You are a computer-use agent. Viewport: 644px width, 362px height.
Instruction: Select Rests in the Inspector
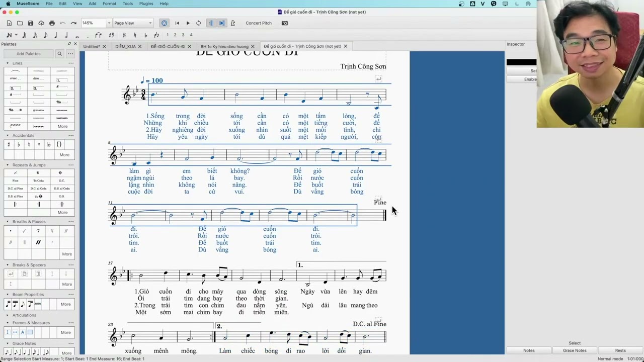click(620, 350)
